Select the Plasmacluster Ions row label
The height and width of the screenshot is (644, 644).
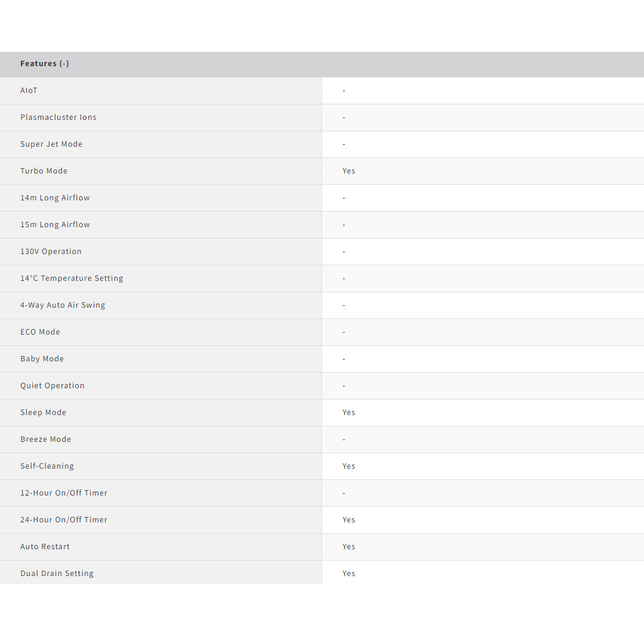pyautogui.click(x=58, y=117)
